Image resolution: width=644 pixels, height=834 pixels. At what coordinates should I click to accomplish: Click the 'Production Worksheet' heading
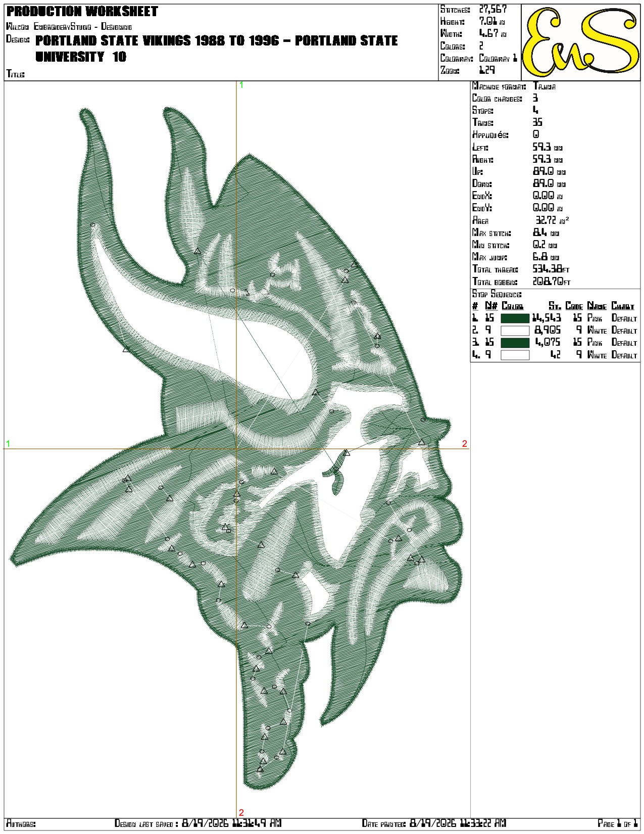(82, 11)
